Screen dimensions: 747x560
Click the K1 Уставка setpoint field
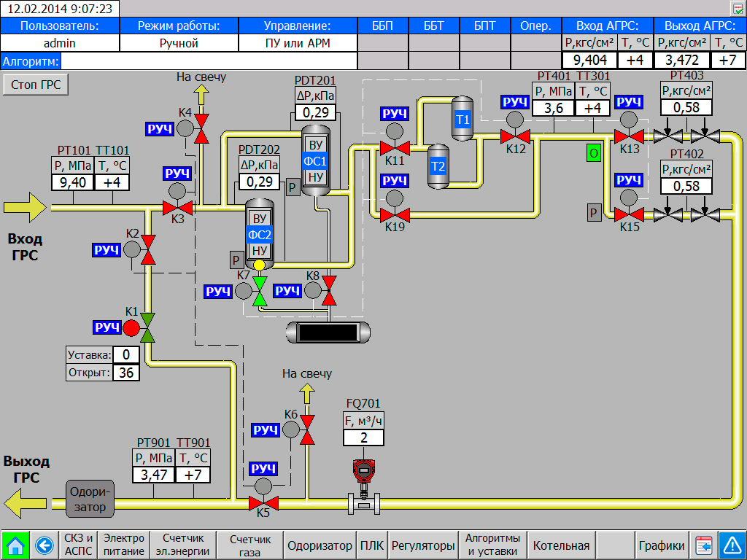tap(125, 355)
